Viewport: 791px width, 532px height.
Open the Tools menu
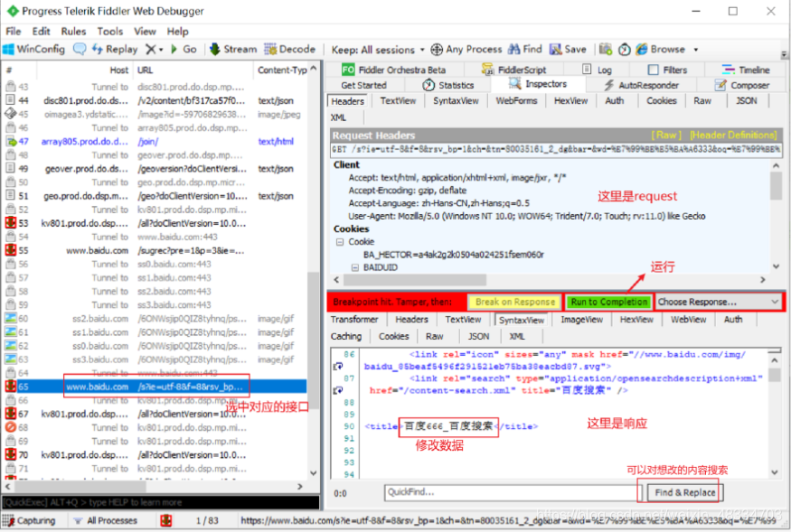[x=110, y=32]
